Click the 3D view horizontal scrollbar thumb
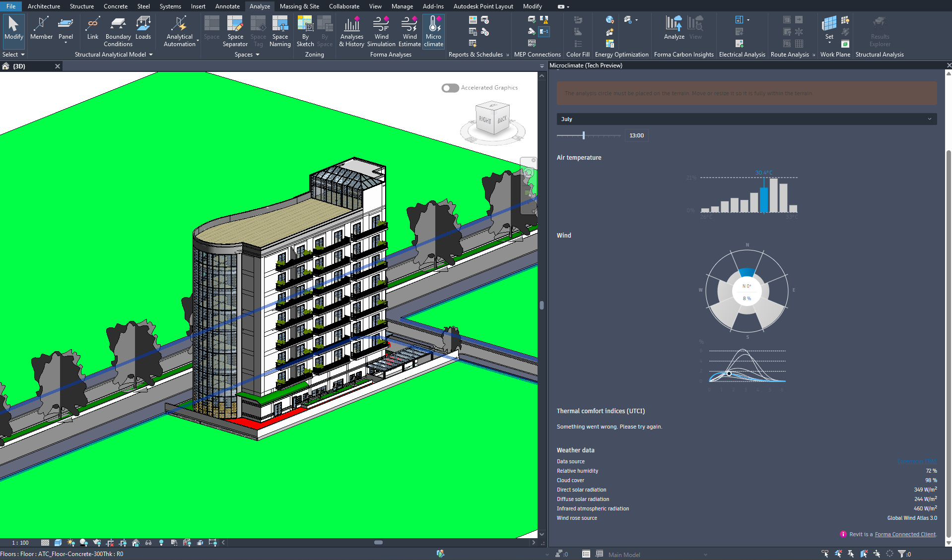 pos(378,543)
